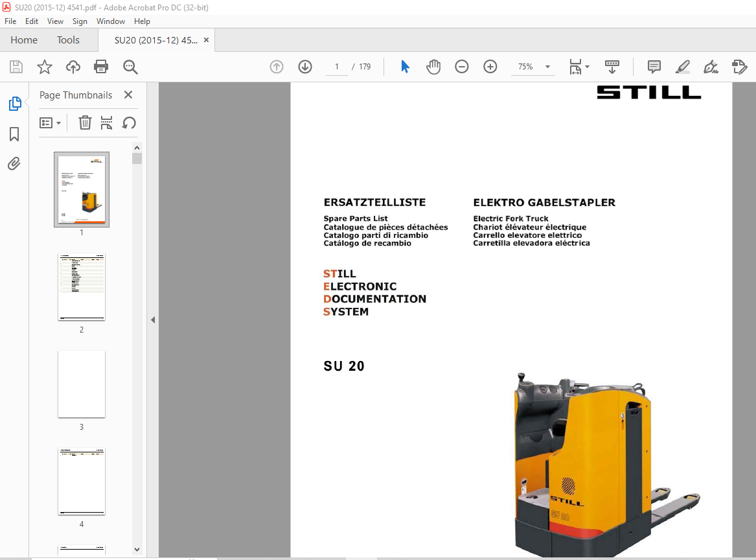
Task: Rotate page using rotate icon in panel
Action: (x=129, y=123)
